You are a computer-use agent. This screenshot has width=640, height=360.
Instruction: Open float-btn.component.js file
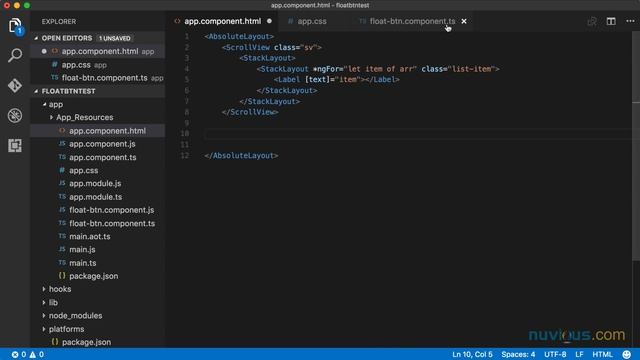pyautogui.click(x=98, y=210)
